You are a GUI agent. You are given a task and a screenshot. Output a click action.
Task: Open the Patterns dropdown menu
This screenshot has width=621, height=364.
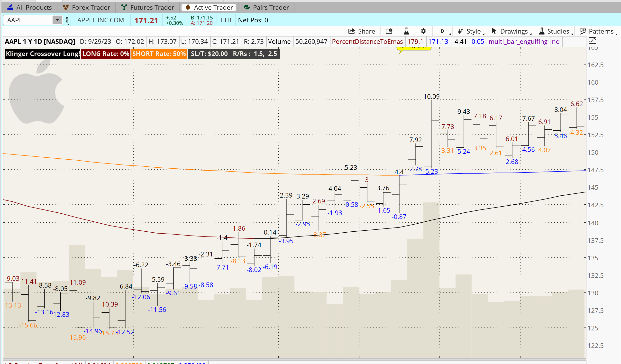[x=599, y=31]
